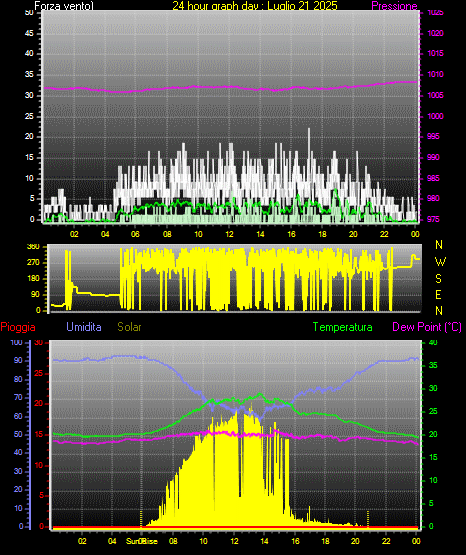Click wind speed axis value 25
Image resolution: width=466 pixels, height=555 pixels.
coord(29,116)
